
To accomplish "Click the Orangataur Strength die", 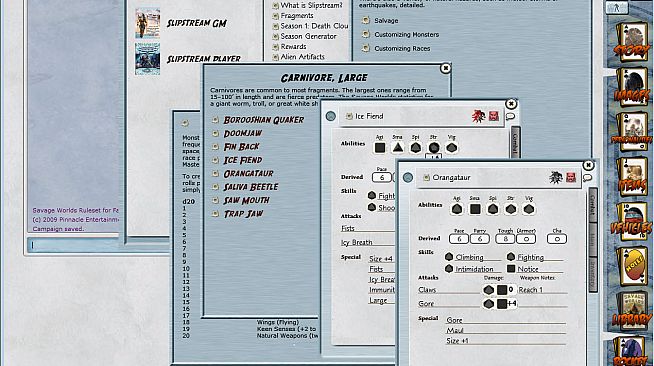I will tap(511, 209).
